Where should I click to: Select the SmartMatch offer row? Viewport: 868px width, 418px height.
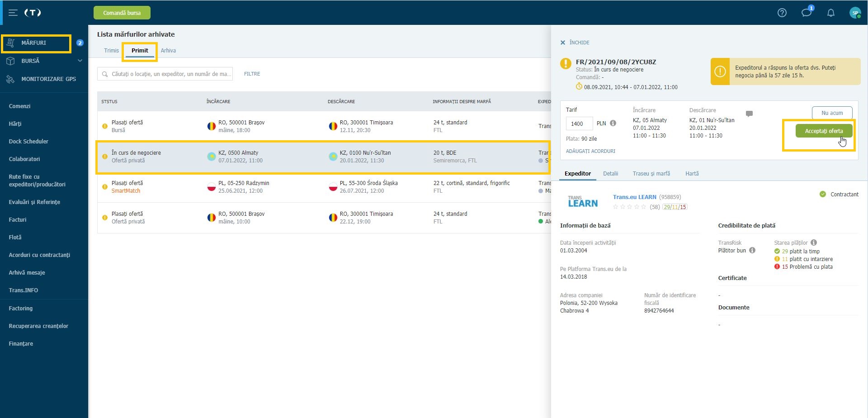323,187
